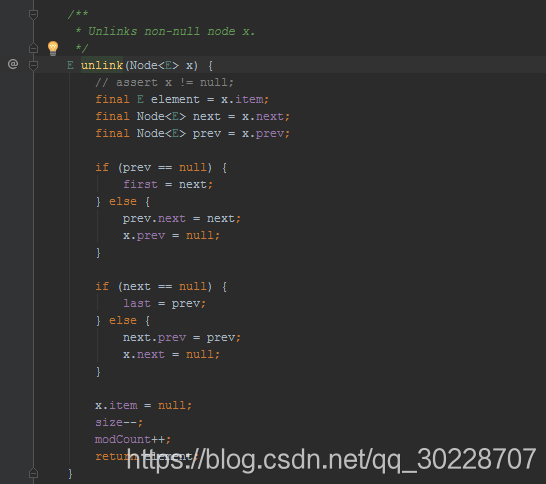Viewport: 546px width, 484px height.
Task: Click the 'first' field in 'first = next;'
Action: tap(140, 185)
